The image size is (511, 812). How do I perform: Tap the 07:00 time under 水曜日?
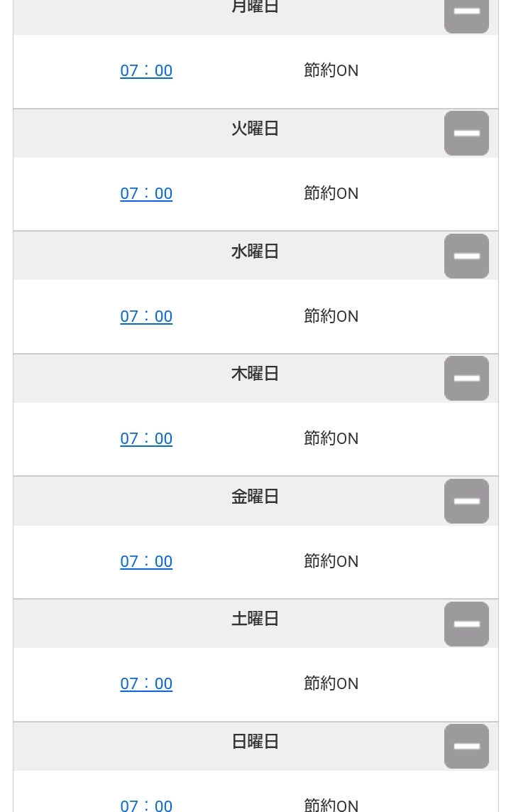(146, 316)
